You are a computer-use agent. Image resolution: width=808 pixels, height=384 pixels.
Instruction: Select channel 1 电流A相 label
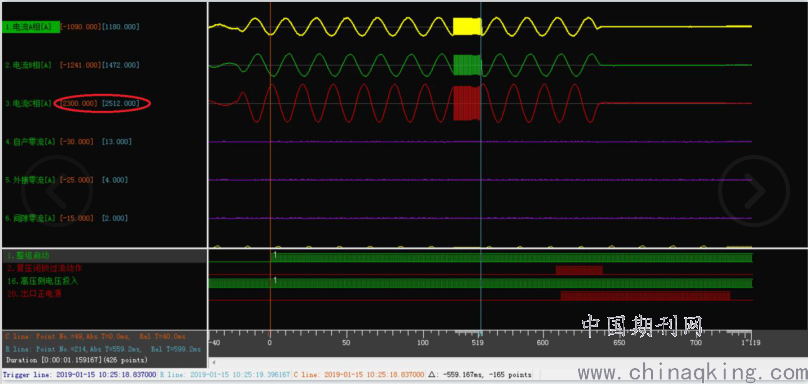click(30, 27)
